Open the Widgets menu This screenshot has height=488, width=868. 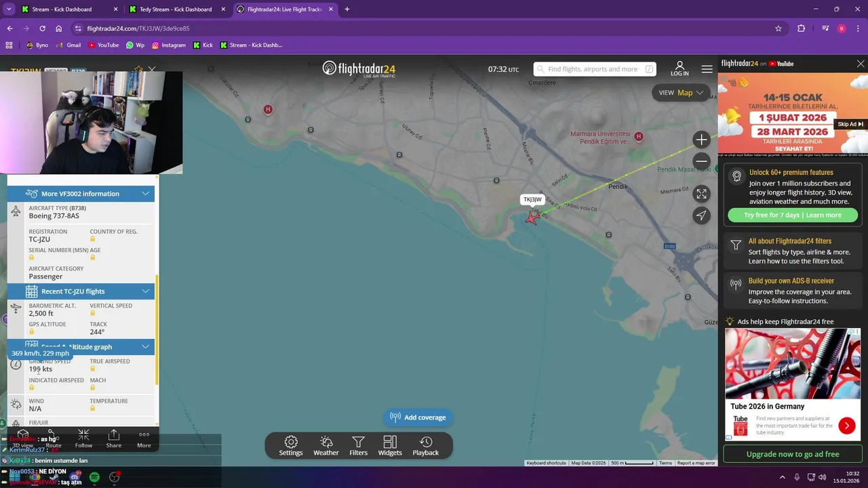(x=390, y=446)
